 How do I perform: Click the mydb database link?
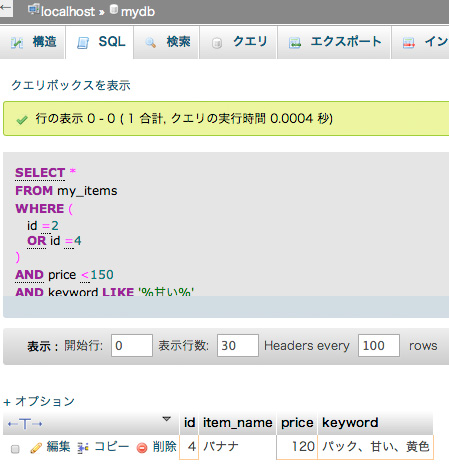[138, 12]
